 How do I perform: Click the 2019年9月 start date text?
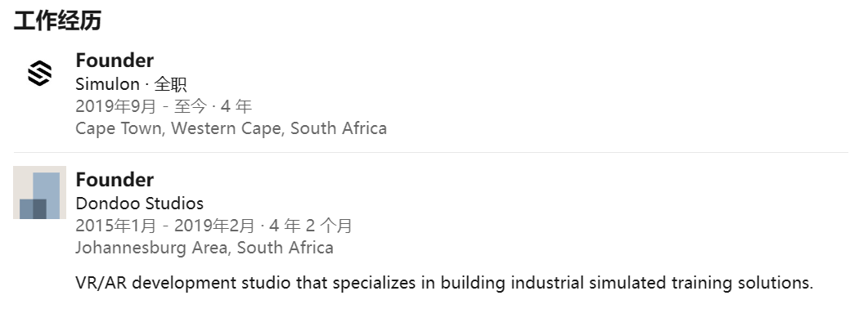click(115, 106)
